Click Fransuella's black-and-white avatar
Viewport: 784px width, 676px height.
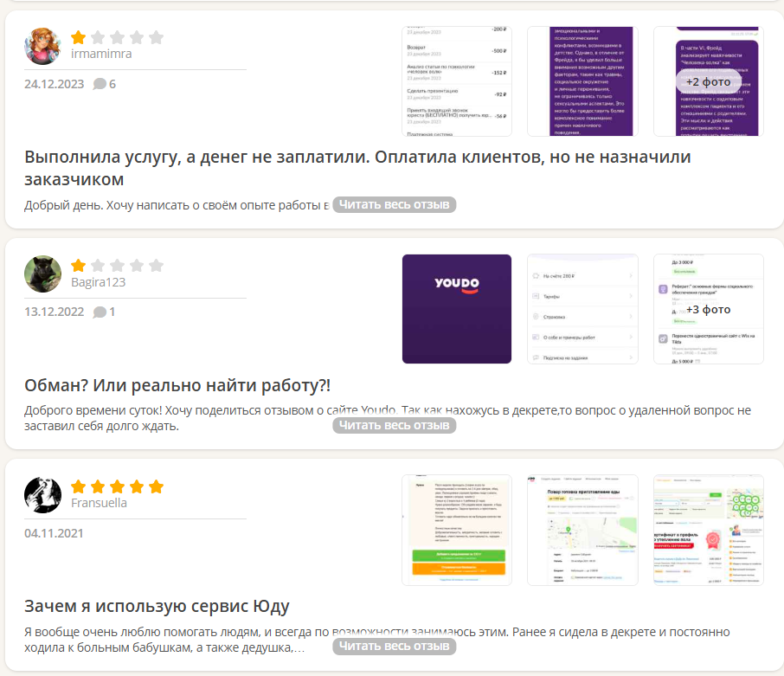(x=42, y=494)
